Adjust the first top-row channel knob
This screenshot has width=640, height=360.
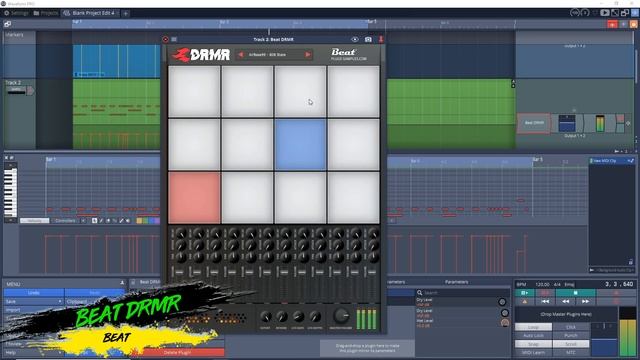tap(180, 233)
